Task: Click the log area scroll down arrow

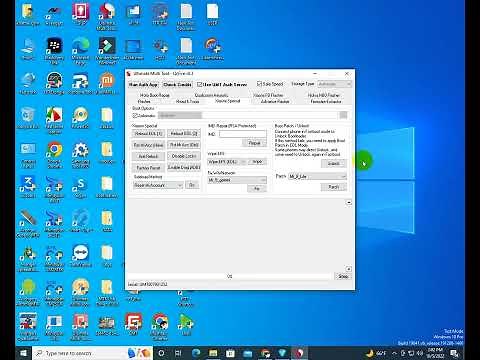Action: (x=349, y=269)
